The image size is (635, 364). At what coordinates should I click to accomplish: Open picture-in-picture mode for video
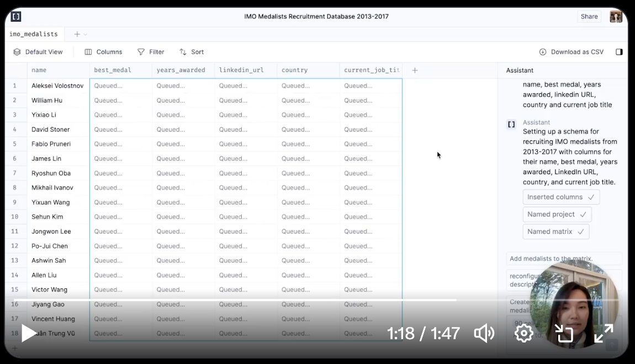564,333
